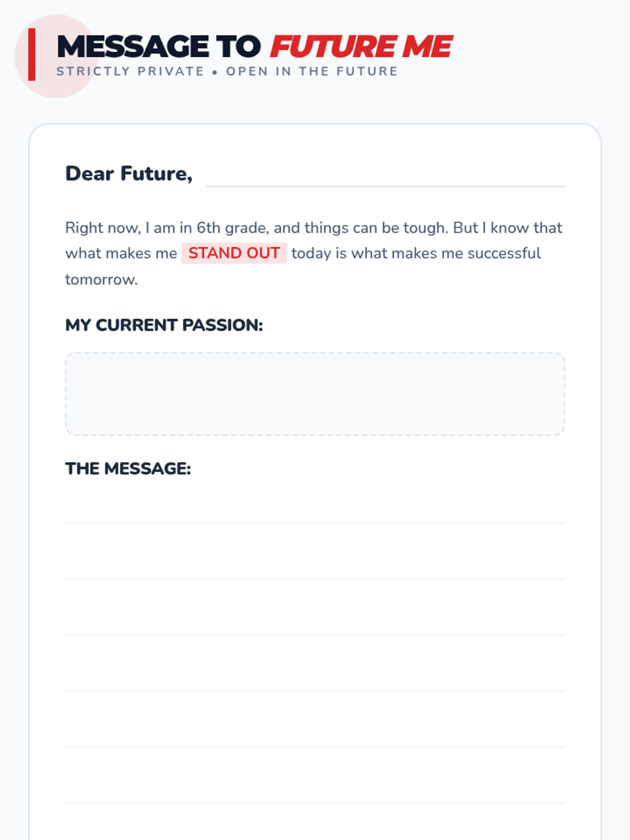Select the fifth message writing line
This screenshot has width=630, height=840.
[x=315, y=733]
